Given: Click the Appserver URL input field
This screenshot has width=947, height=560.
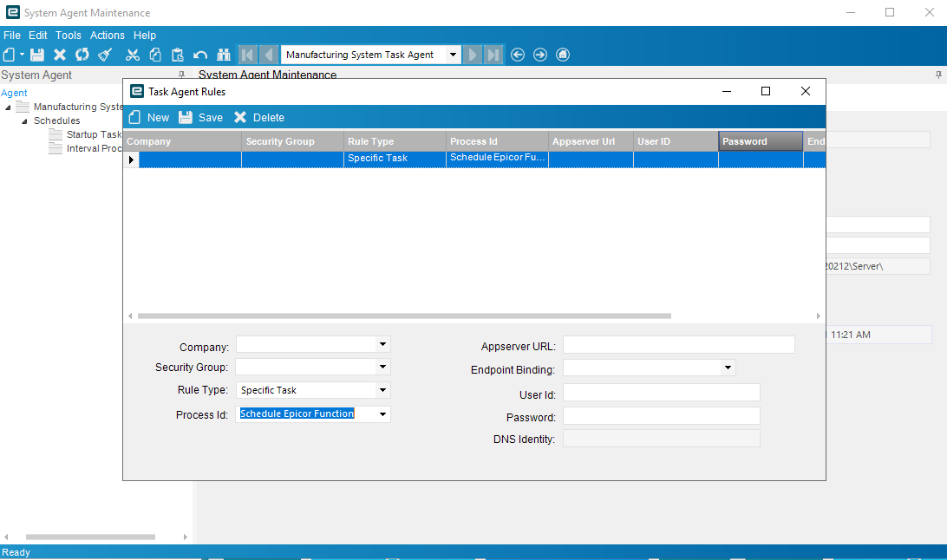Looking at the screenshot, I should pos(679,345).
